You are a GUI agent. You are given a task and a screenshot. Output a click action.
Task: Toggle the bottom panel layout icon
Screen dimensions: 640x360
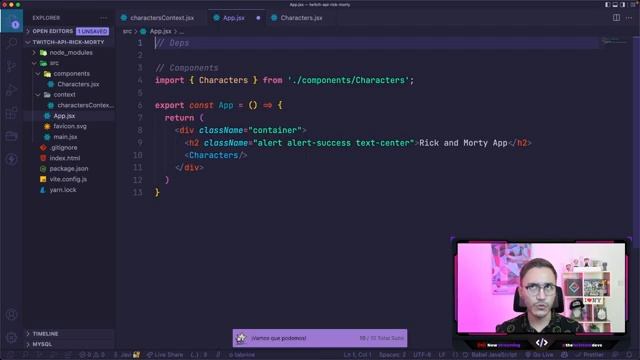(x=615, y=4)
